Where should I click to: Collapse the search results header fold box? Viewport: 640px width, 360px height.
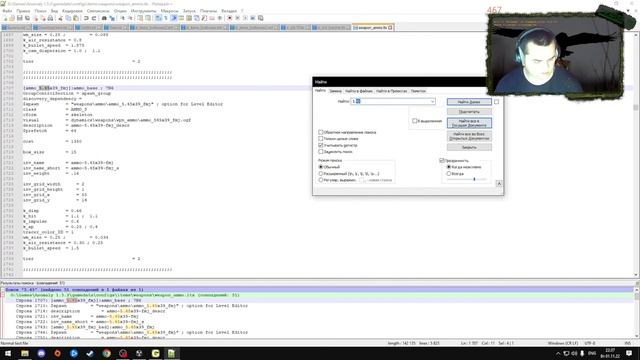click(x=2, y=289)
